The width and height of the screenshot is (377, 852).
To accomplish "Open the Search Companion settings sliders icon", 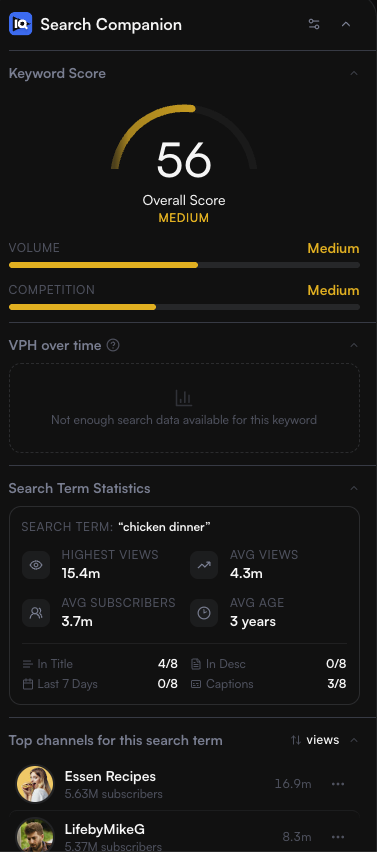I will tap(314, 24).
